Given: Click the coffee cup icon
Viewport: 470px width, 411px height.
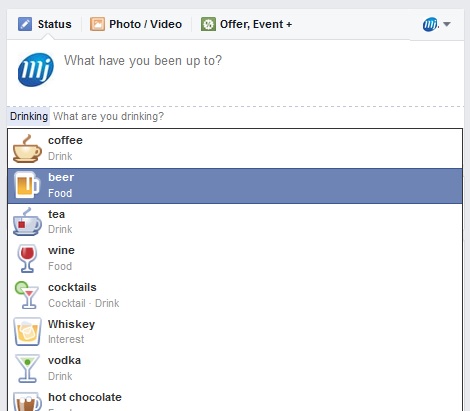Looking at the screenshot, I should [x=27, y=149].
